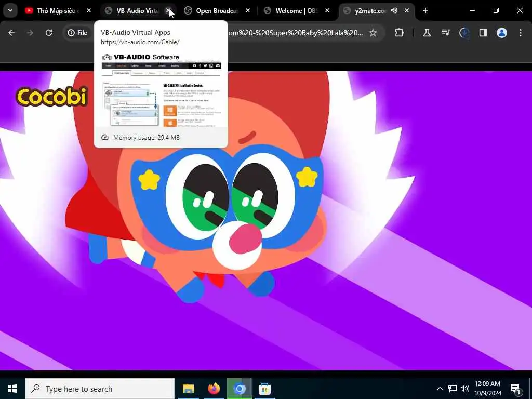Open the Chrome three-dot menu
This screenshot has width=532, height=399.
tap(521, 33)
